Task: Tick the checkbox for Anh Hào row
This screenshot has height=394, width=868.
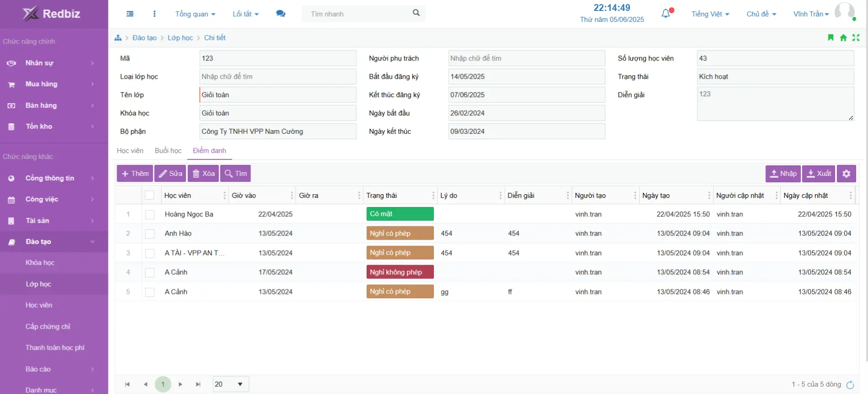Action: click(150, 234)
